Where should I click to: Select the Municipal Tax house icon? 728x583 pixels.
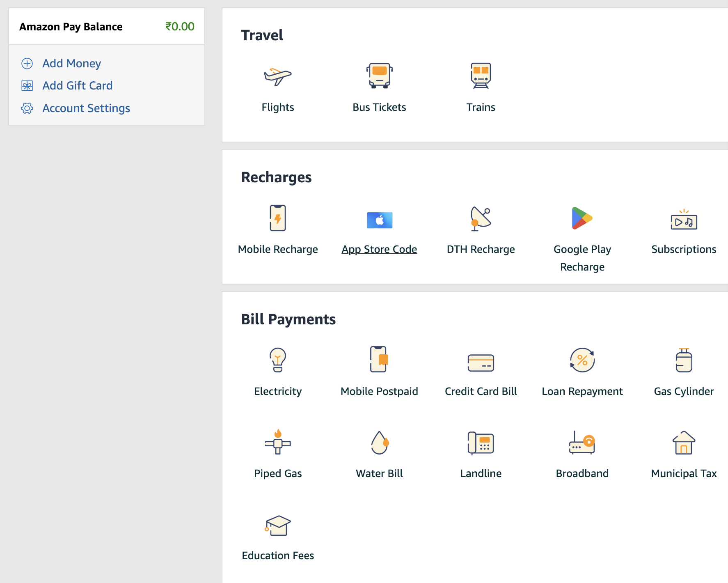684,443
